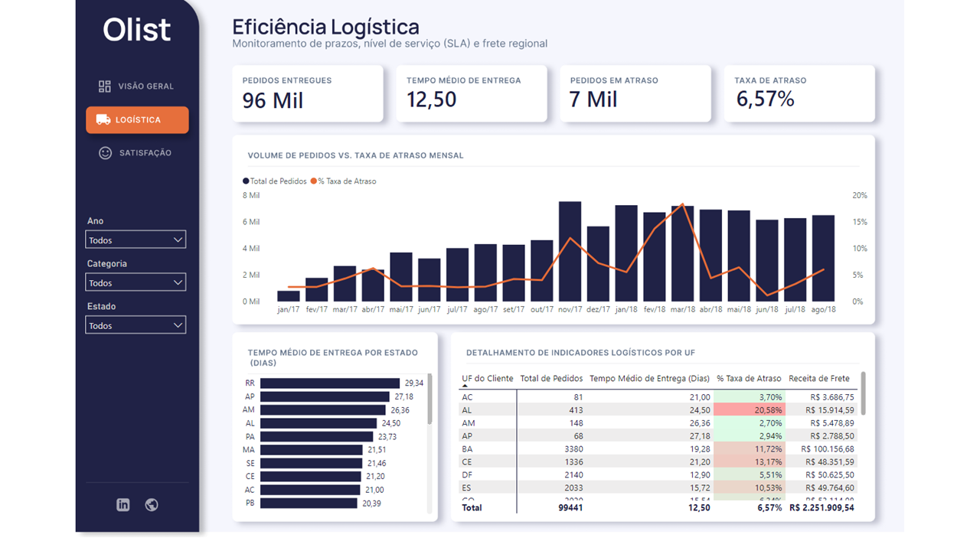Click the % Taxa de Atraso legend dot

click(x=313, y=181)
